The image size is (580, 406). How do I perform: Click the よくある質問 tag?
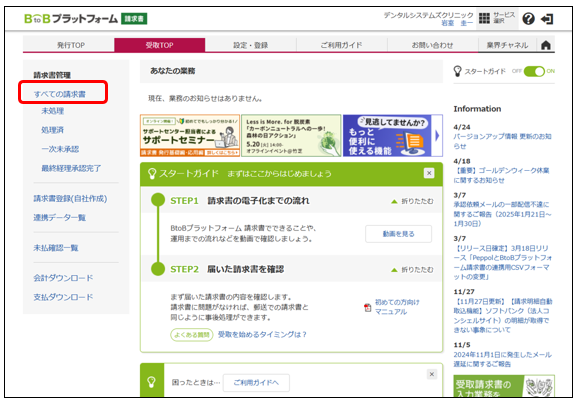point(192,335)
